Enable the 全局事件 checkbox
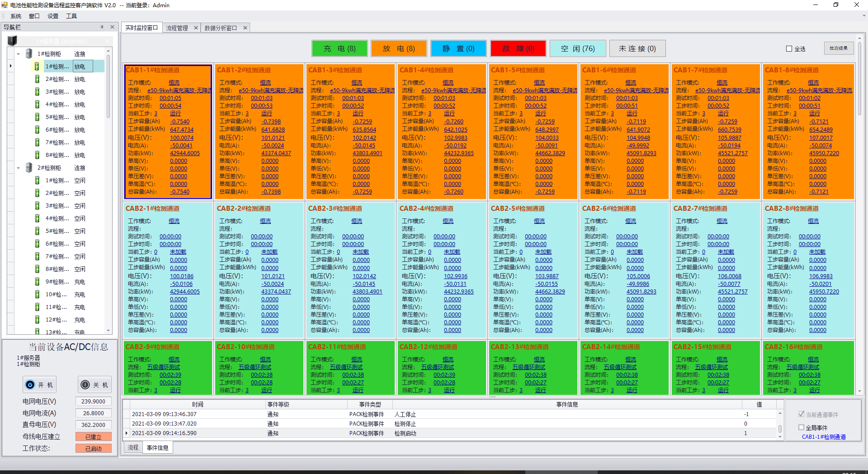 click(x=801, y=428)
